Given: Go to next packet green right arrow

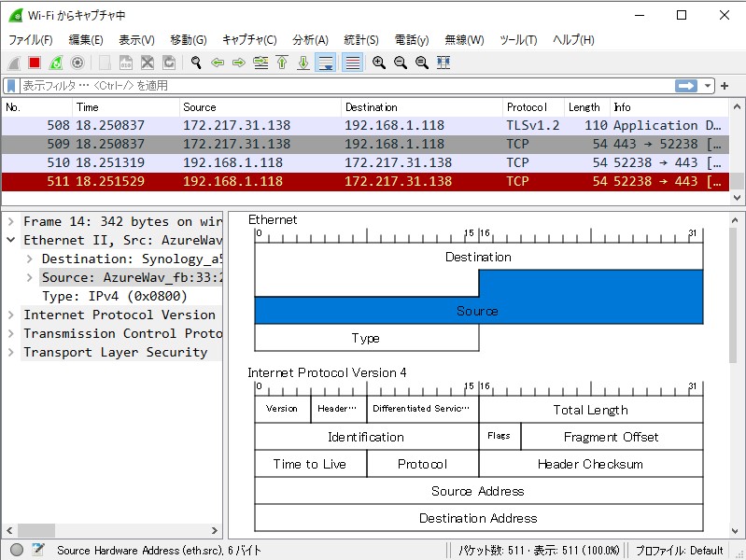Looking at the screenshot, I should [x=239, y=63].
